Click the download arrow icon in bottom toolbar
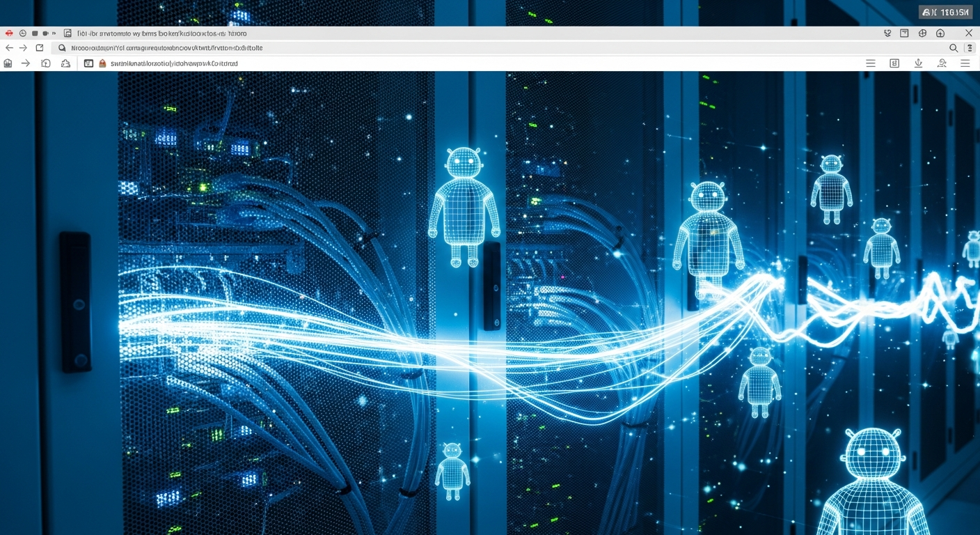The height and width of the screenshot is (535, 980). [918, 63]
